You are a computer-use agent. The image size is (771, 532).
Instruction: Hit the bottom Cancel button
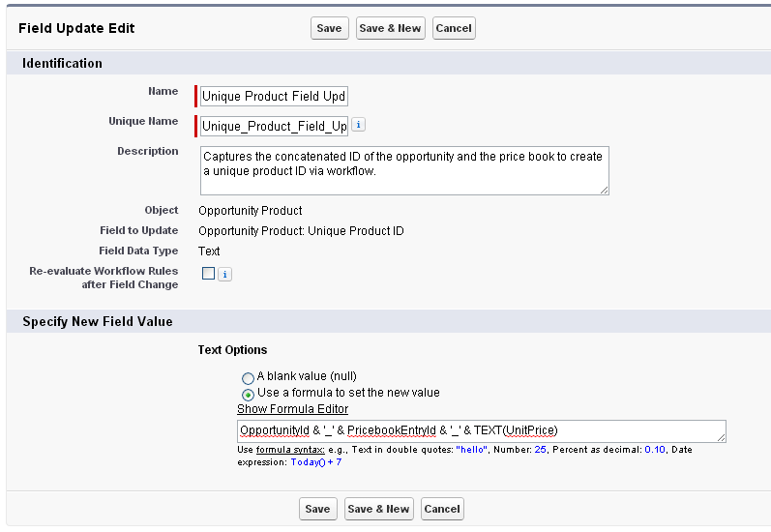coord(442,509)
